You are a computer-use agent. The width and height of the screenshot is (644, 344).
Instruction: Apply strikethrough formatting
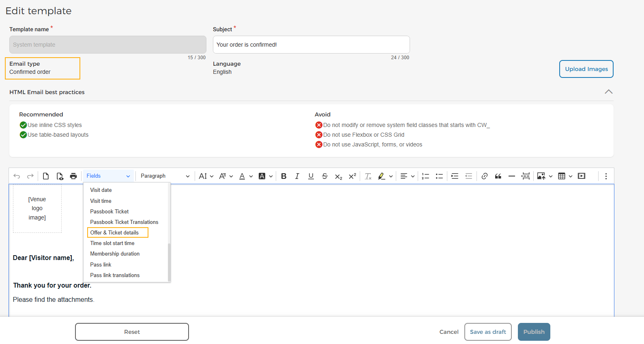[325, 176]
